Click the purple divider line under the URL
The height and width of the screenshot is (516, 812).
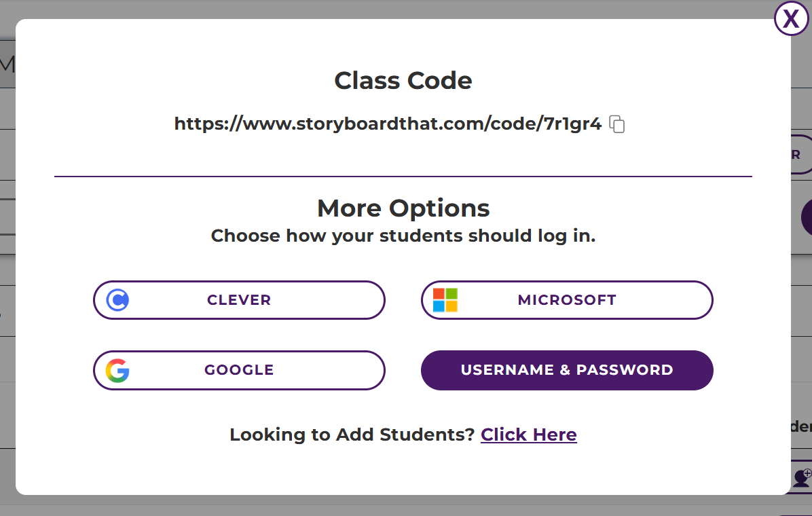click(x=403, y=177)
